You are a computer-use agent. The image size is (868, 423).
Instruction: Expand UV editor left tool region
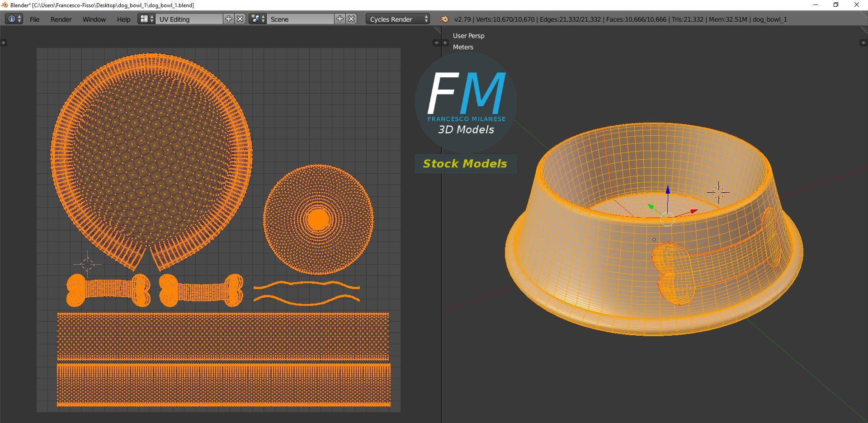coord(4,43)
